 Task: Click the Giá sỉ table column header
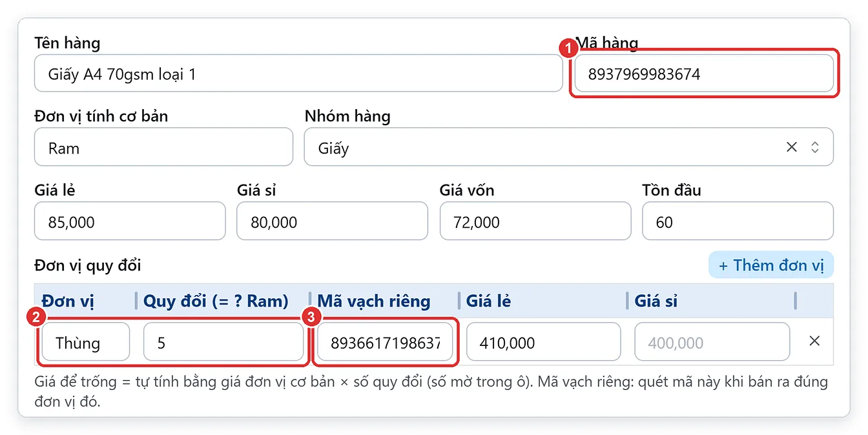tap(656, 301)
